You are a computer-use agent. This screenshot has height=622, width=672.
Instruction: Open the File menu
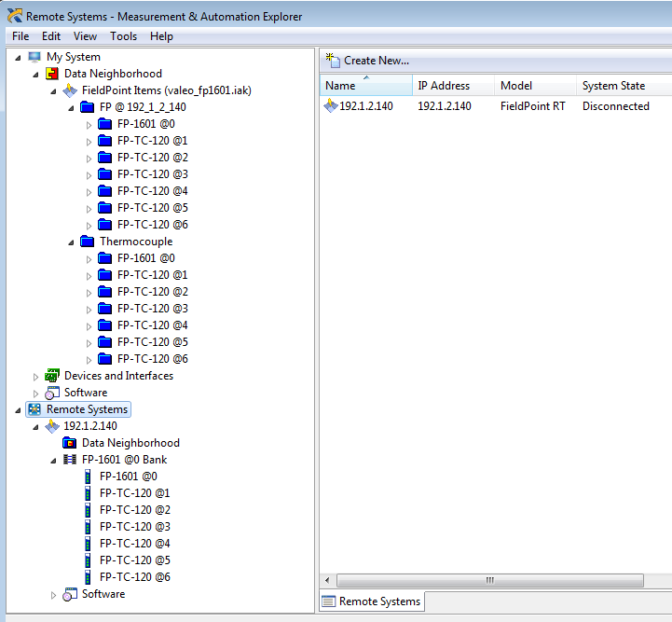pyautogui.click(x=21, y=36)
